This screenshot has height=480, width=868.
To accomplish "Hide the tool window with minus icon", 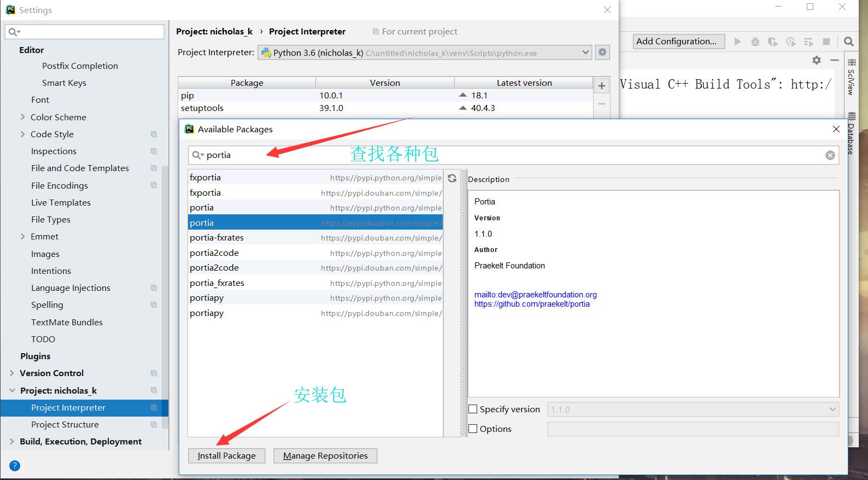I will pos(834,60).
